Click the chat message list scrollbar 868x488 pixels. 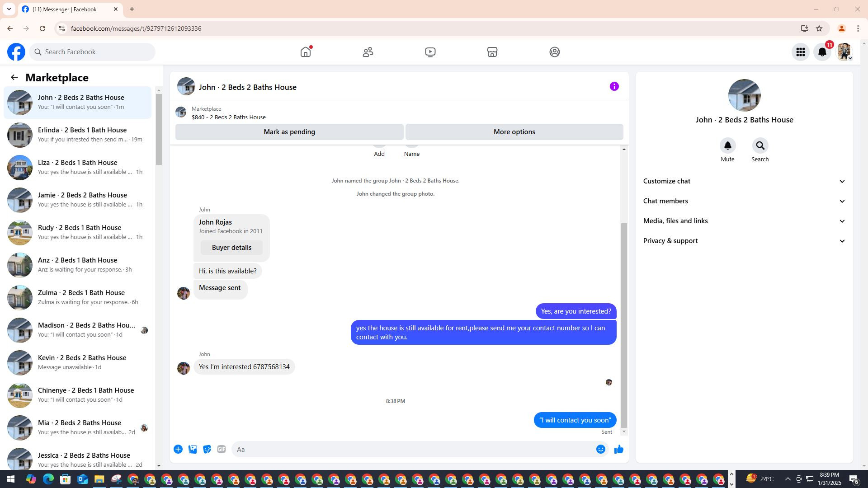(624, 325)
